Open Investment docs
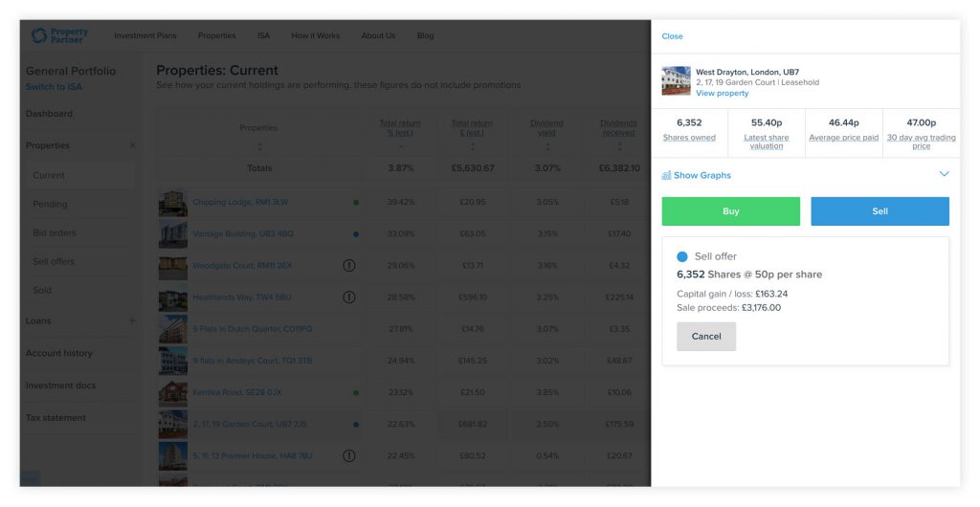The height and width of the screenshot is (507, 980). pyautogui.click(x=60, y=386)
